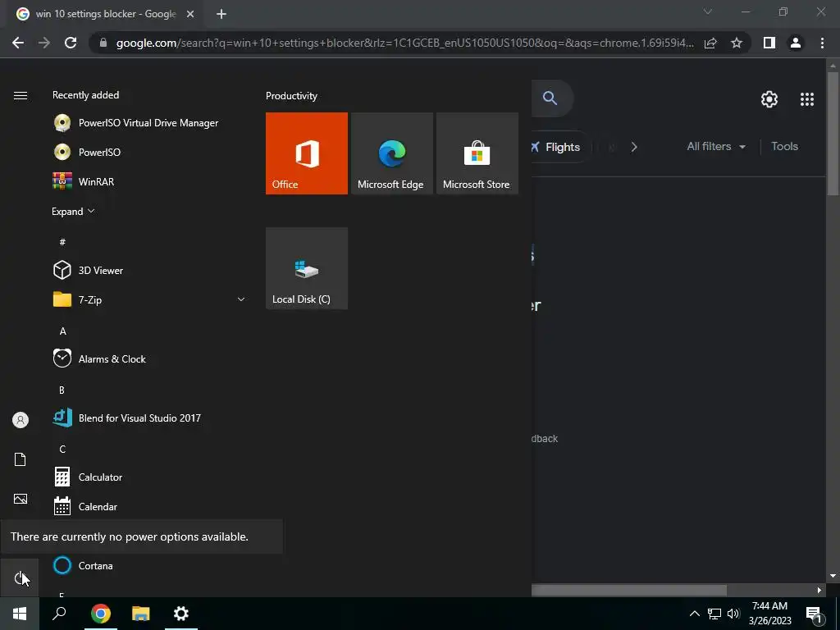840x630 pixels.
Task: Click the Microsoft Edge tile
Action: point(391,153)
